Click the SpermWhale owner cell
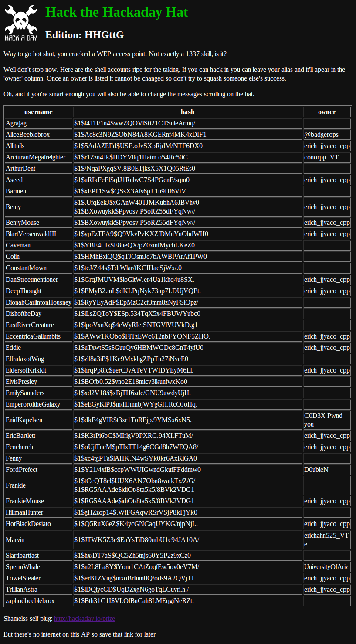The height and width of the screenshot is (644, 356). [326, 567]
